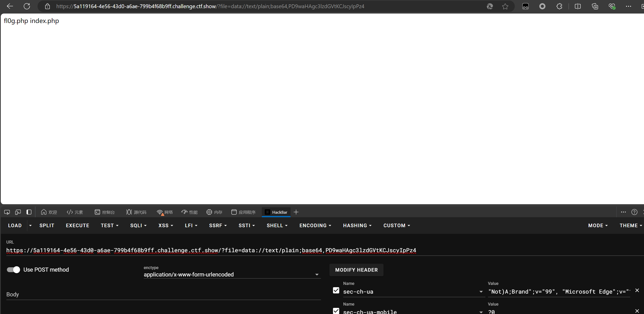The image size is (644, 314).
Task: Uncheck the sec-ch-ua-mobile header checkbox
Action: coord(336,311)
